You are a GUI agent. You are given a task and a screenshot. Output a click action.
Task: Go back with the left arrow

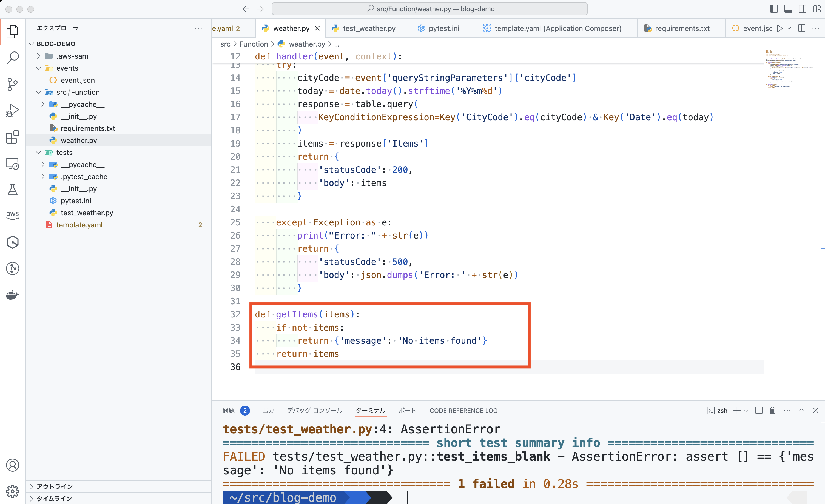point(246,9)
